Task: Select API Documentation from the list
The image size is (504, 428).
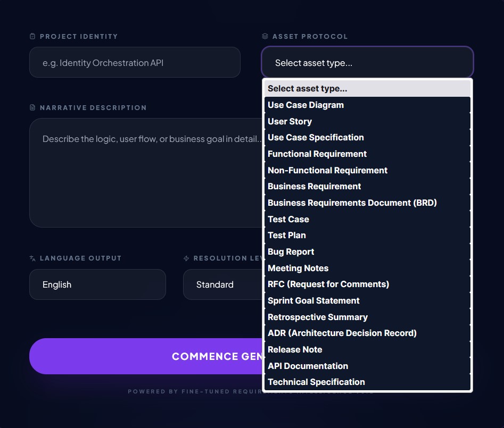Action: click(x=308, y=366)
